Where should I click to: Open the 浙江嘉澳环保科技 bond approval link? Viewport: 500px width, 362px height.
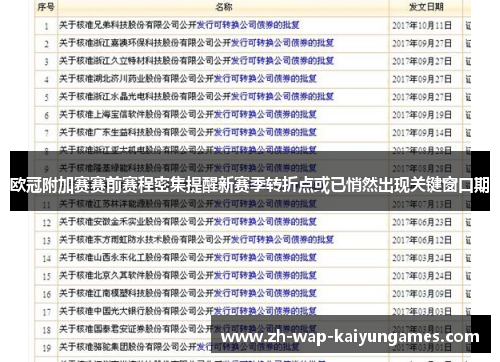pos(196,43)
